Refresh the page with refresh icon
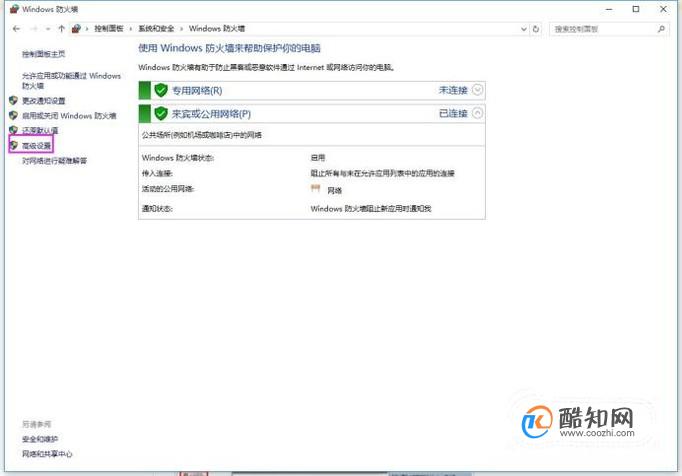 point(536,29)
